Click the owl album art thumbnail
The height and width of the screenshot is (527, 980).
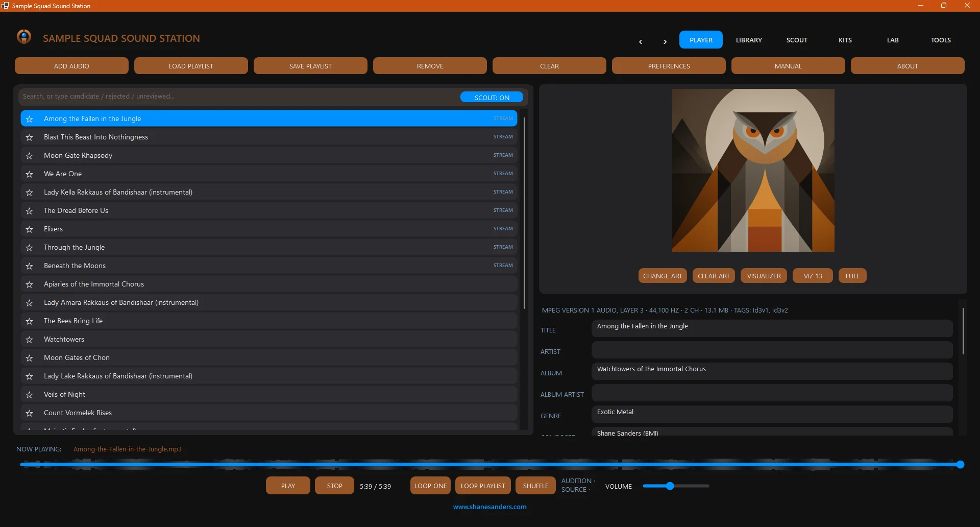tap(753, 170)
